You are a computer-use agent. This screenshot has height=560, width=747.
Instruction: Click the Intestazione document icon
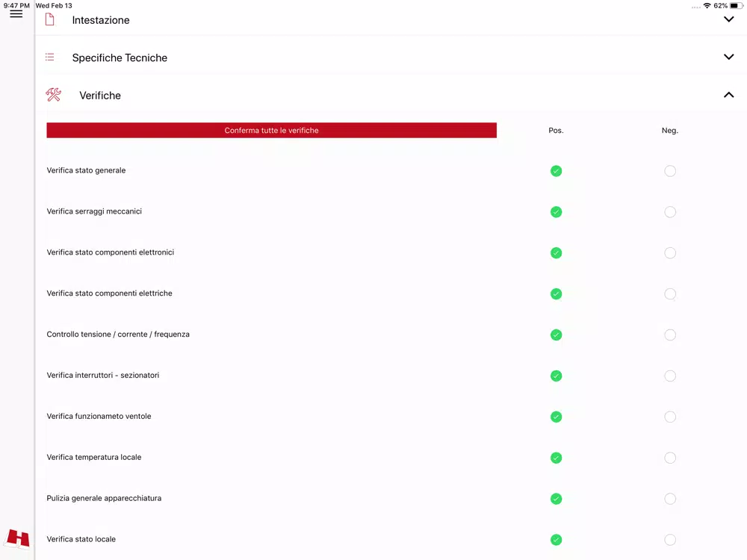(49, 19)
